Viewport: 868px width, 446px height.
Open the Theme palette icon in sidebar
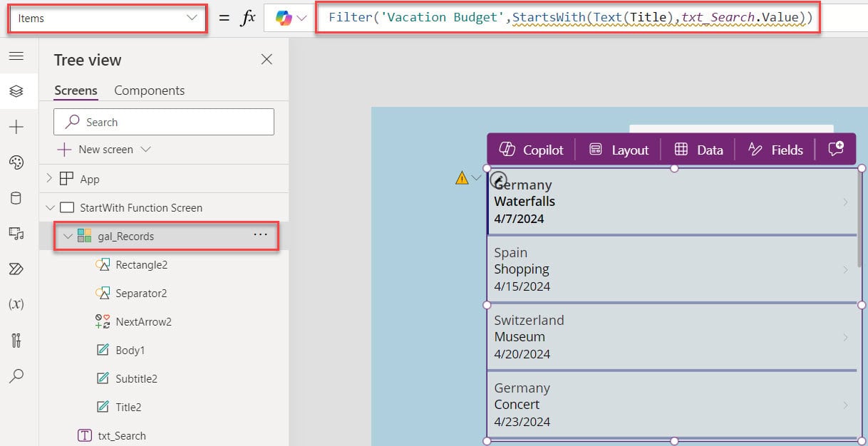(x=16, y=162)
